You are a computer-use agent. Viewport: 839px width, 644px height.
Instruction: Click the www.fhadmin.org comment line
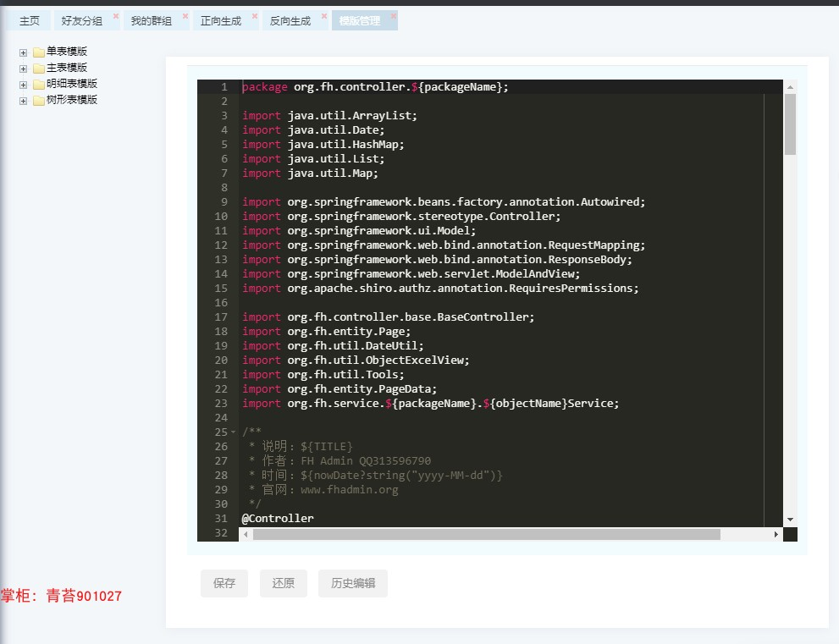(x=323, y=489)
